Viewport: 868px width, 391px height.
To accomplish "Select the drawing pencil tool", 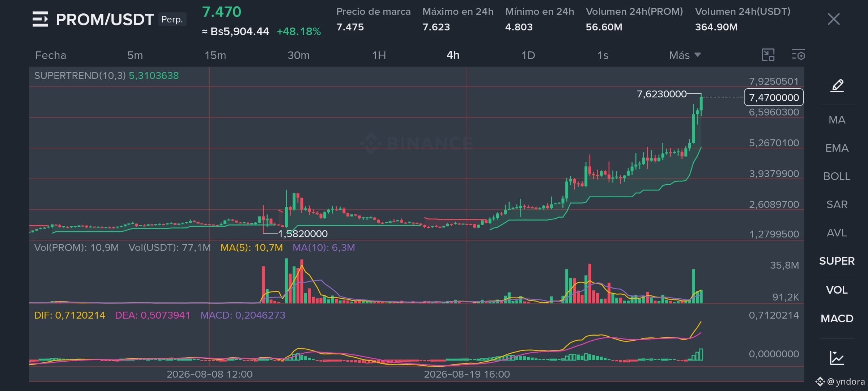I will pyautogui.click(x=837, y=86).
